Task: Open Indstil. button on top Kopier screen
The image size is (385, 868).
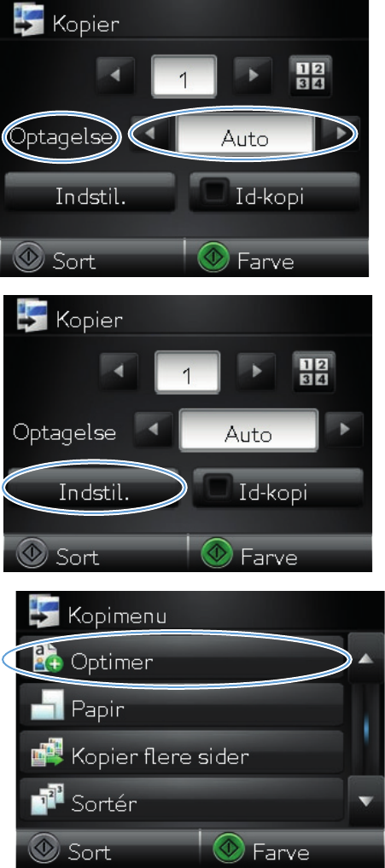Action: click(90, 195)
